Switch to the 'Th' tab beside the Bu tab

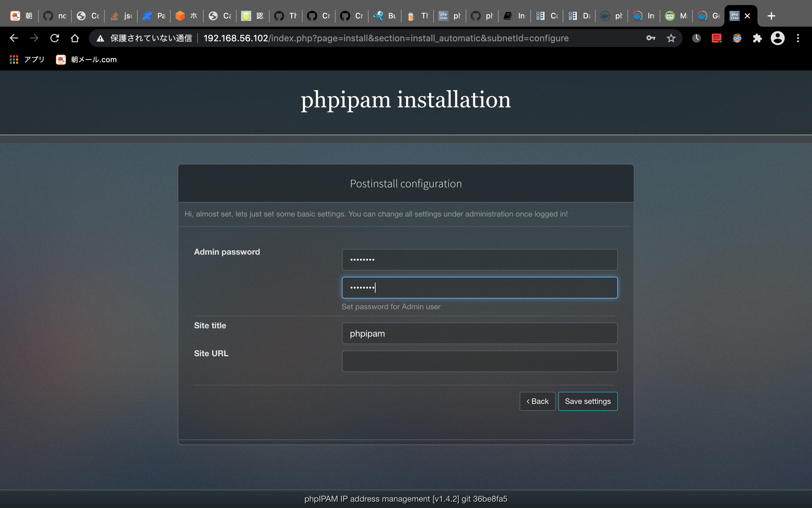click(x=417, y=16)
